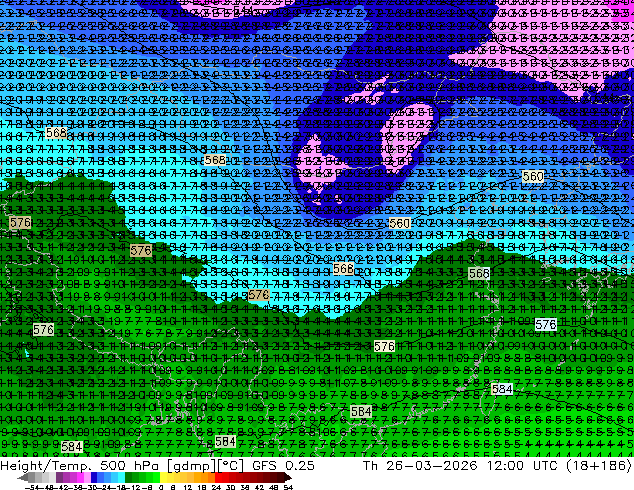
Task: Click the positive '12' color bar value
Action: pos(187,488)
